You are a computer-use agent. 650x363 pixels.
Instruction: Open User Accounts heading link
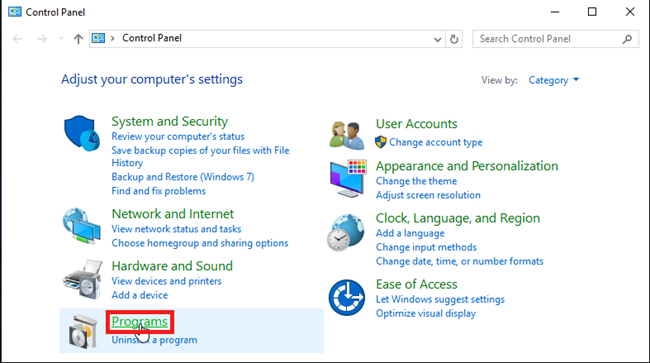[x=416, y=123]
